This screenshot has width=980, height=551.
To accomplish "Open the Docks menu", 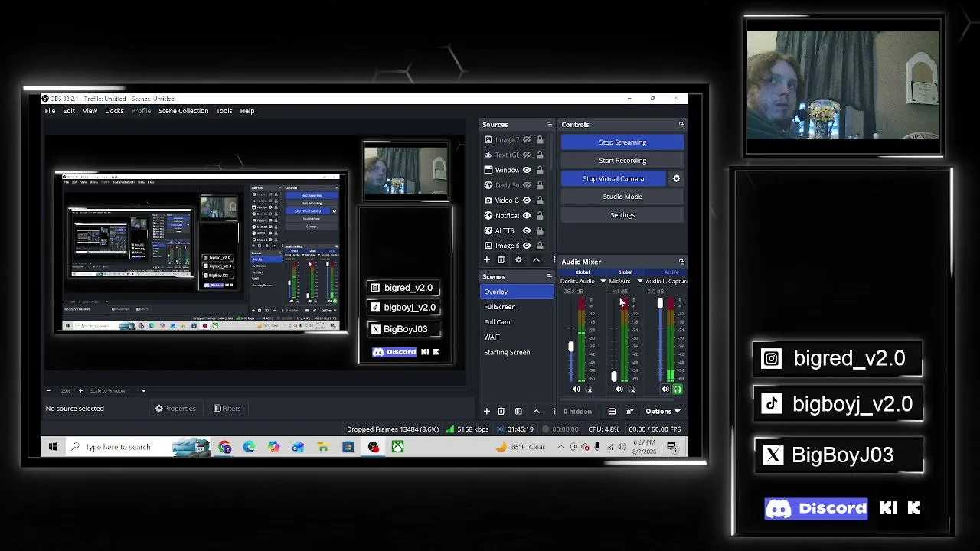I will click(x=114, y=111).
